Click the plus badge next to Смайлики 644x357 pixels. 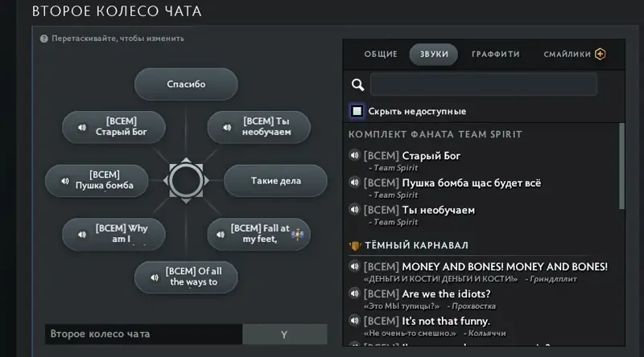tap(600, 54)
